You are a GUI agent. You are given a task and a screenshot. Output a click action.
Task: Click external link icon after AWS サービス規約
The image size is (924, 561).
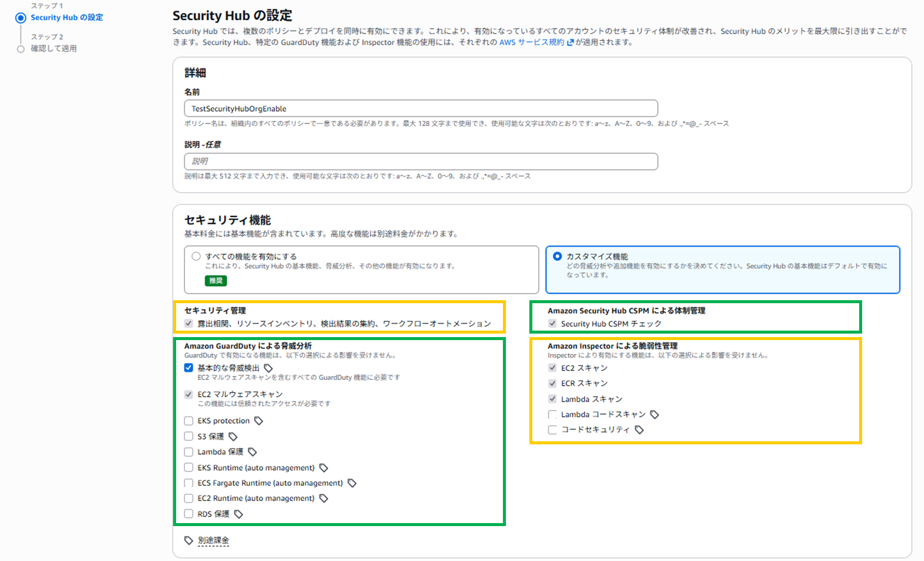tap(570, 42)
